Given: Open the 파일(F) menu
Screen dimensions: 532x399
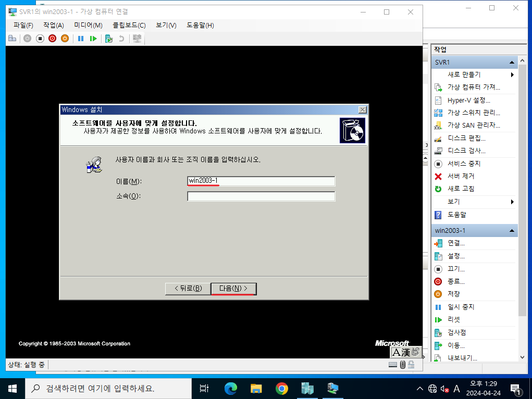Looking at the screenshot, I should [23, 26].
